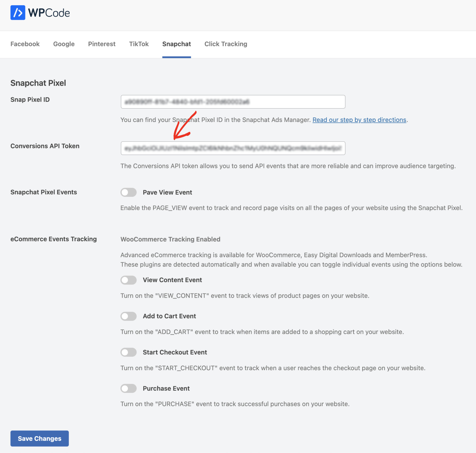Enable the Start Checkout Event switch
Screen dimensions: 476x453
tap(129, 352)
